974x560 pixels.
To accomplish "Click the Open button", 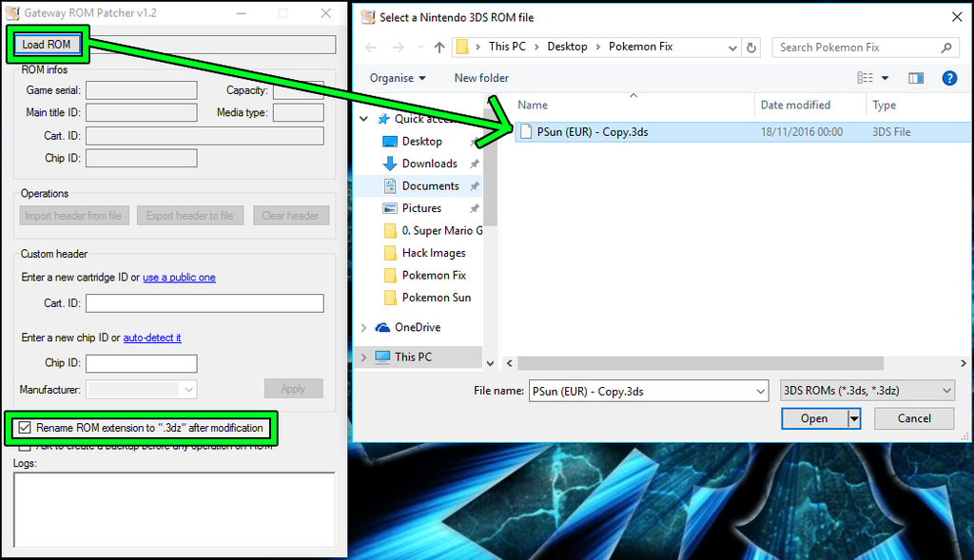I will coord(814,418).
